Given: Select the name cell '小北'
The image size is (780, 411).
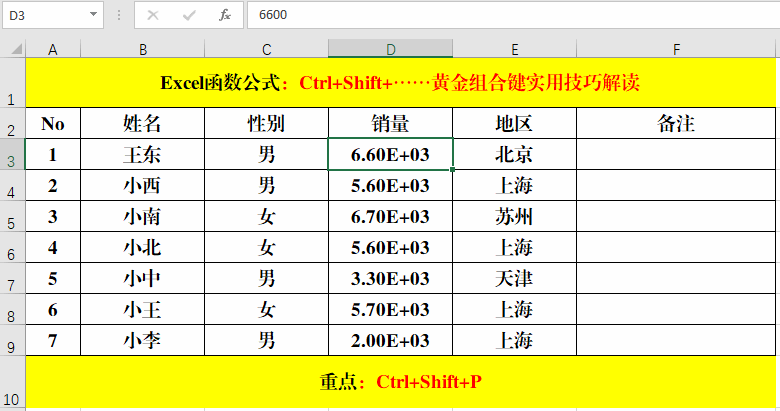Looking at the screenshot, I should coord(142,247).
